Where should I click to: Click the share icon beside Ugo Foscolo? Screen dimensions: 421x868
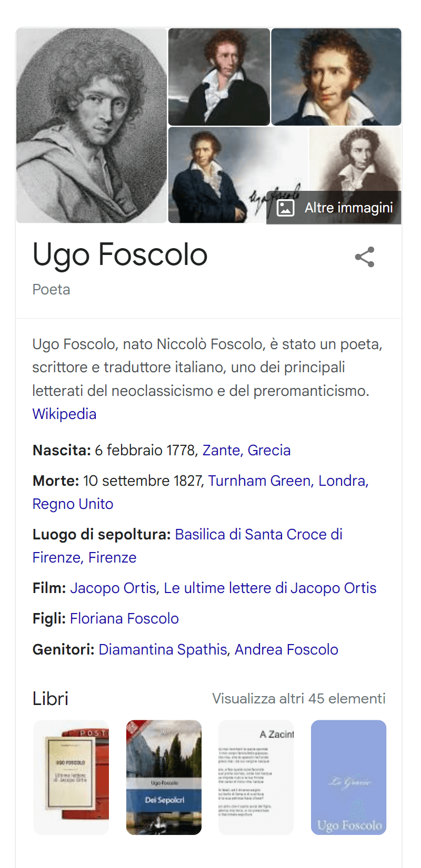coord(365,257)
